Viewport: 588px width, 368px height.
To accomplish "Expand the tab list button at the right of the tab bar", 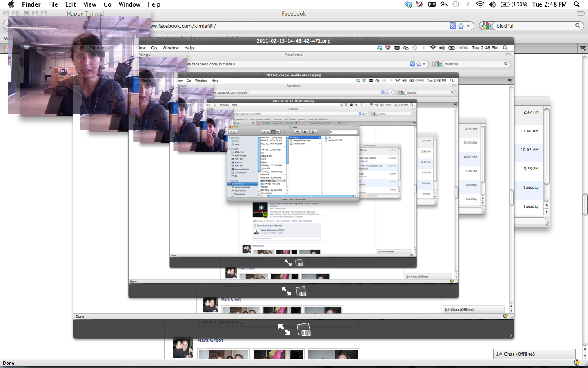I will point(583,48).
